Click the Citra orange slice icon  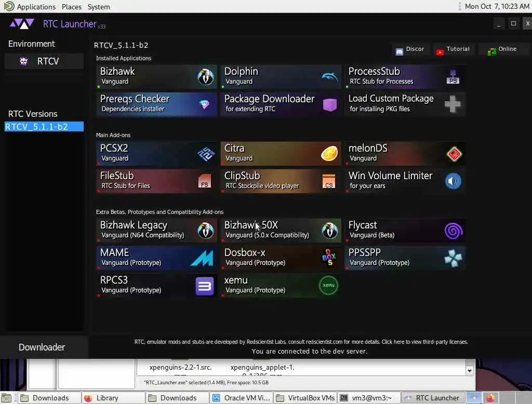pos(329,154)
